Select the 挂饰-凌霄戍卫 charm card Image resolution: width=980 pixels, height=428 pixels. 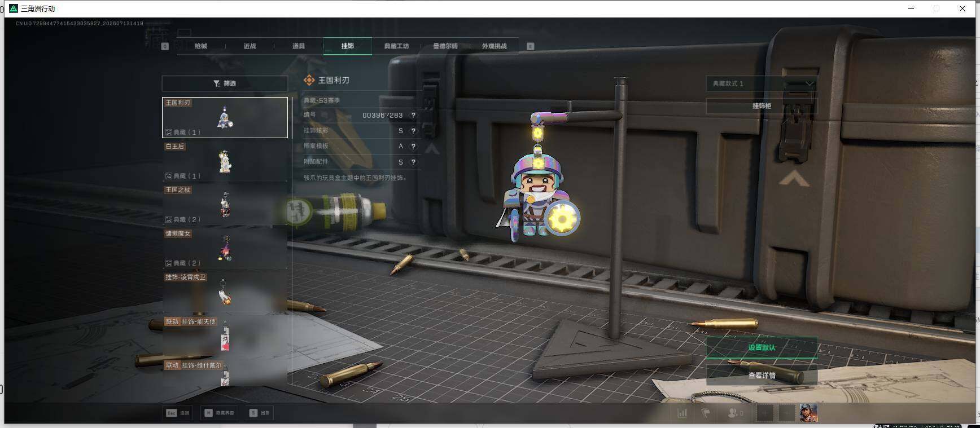click(225, 292)
